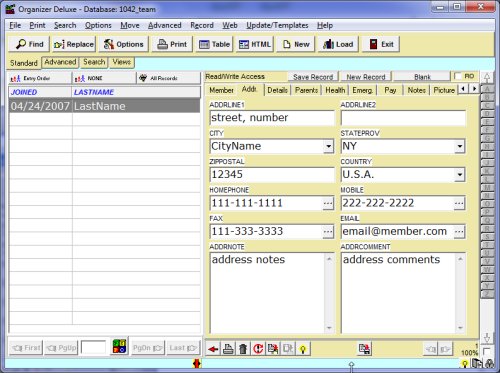This screenshot has width=500, height=373.
Task: Click the Load toolbar button
Action: tap(338, 44)
